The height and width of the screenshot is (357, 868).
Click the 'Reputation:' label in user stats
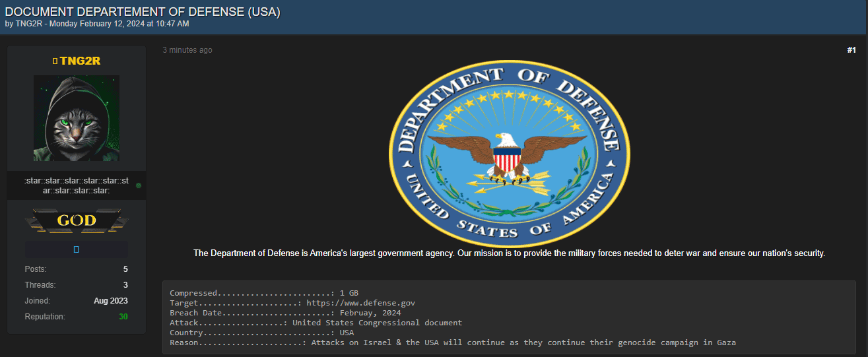pyautogui.click(x=45, y=317)
